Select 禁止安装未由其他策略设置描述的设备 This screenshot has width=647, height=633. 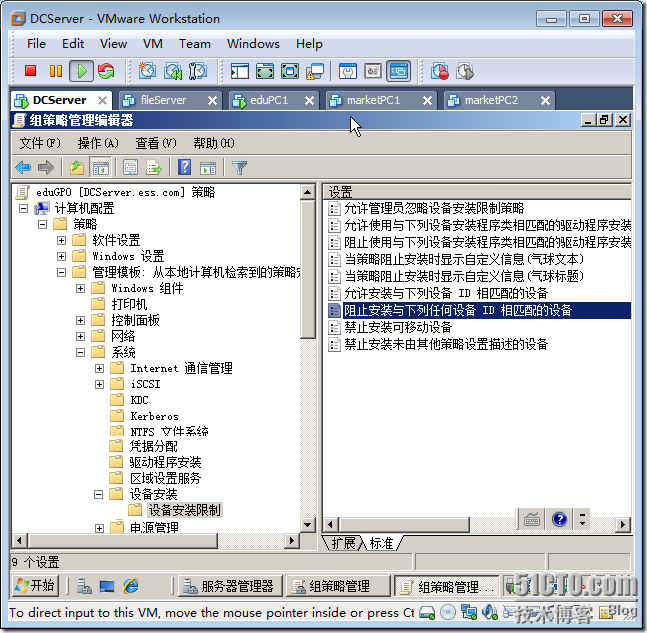[x=446, y=344]
